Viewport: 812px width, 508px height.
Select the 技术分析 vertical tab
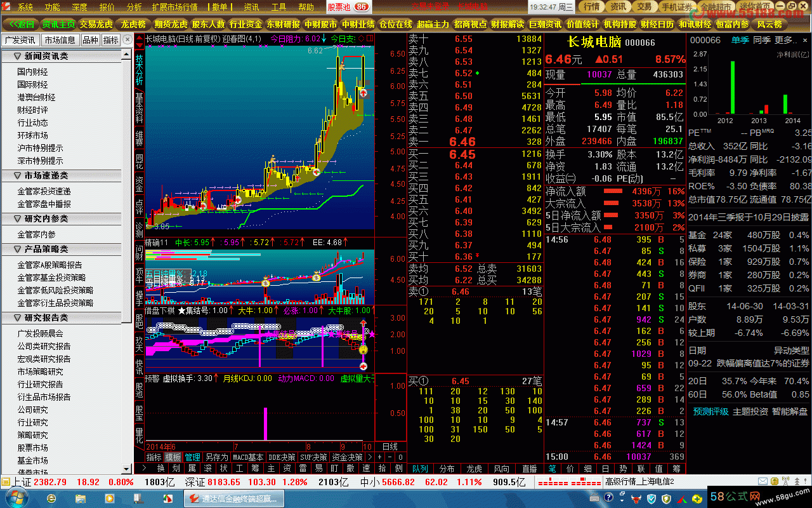140,70
